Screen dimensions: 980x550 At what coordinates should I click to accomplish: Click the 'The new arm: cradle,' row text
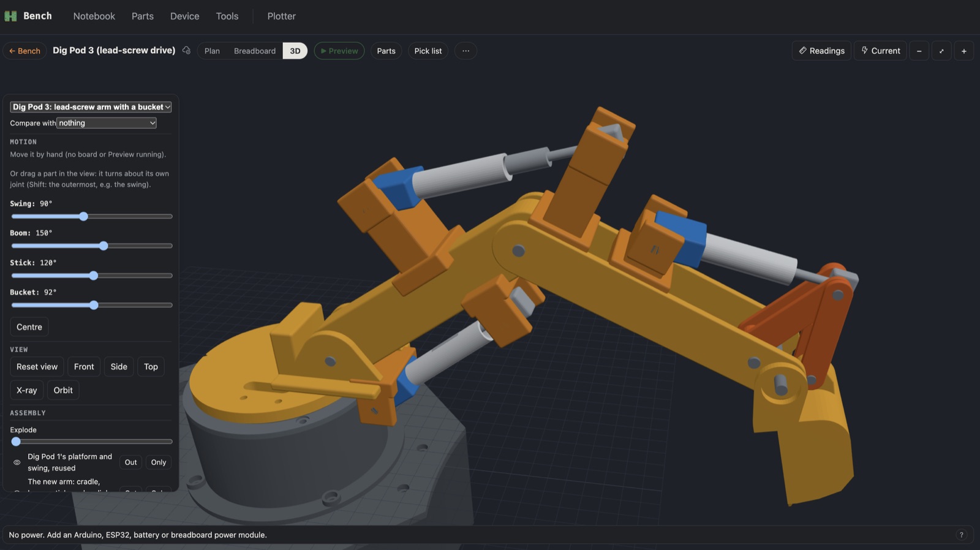coord(64,481)
